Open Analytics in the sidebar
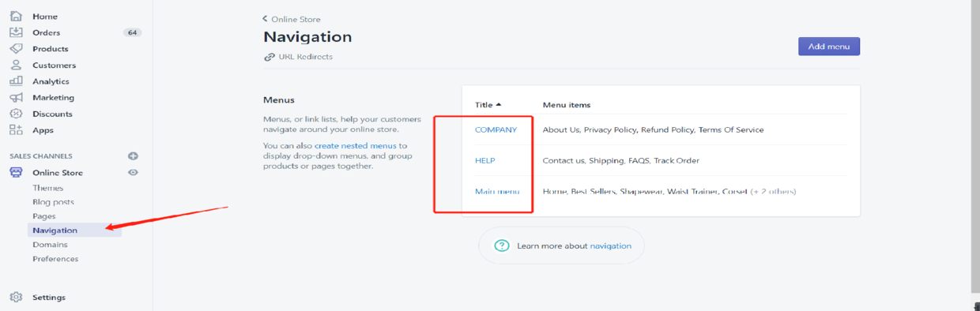 coord(51,81)
